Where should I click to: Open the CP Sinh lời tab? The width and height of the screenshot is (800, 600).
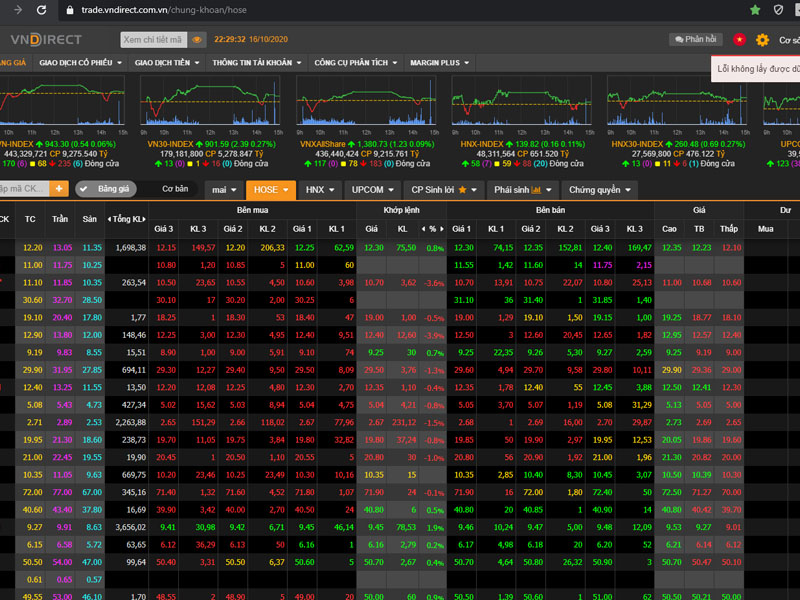click(444, 190)
